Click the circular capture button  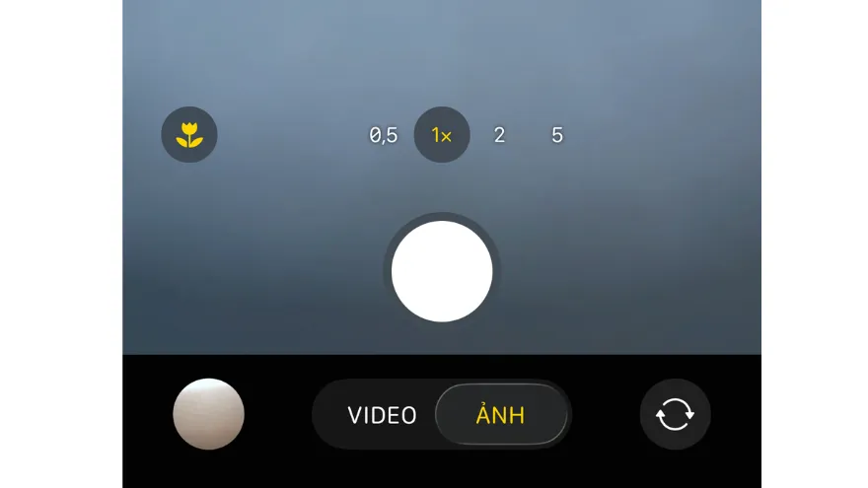click(442, 271)
